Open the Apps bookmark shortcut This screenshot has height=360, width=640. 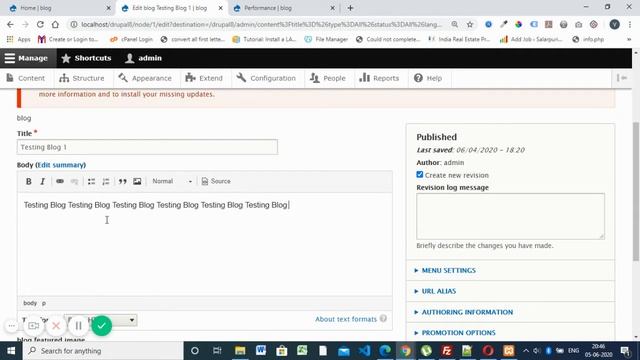(x=18, y=39)
